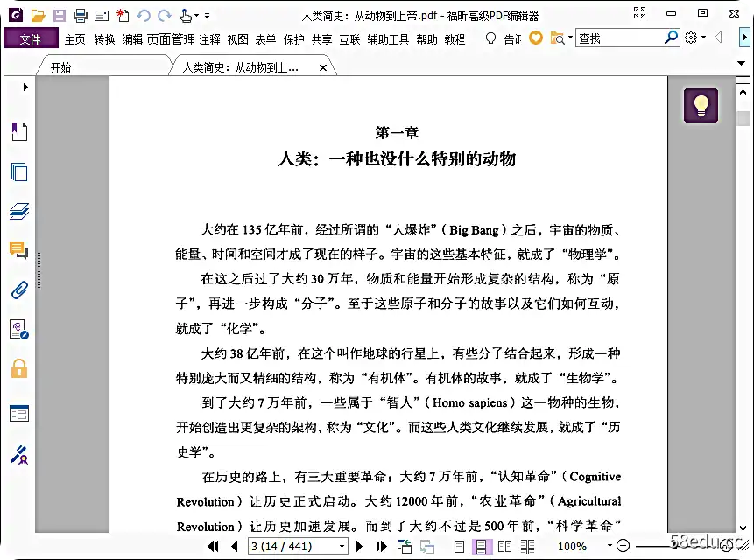Viewport: 754px width, 560px height.
Task: Open the 表单 ribbon tab
Action: point(265,39)
